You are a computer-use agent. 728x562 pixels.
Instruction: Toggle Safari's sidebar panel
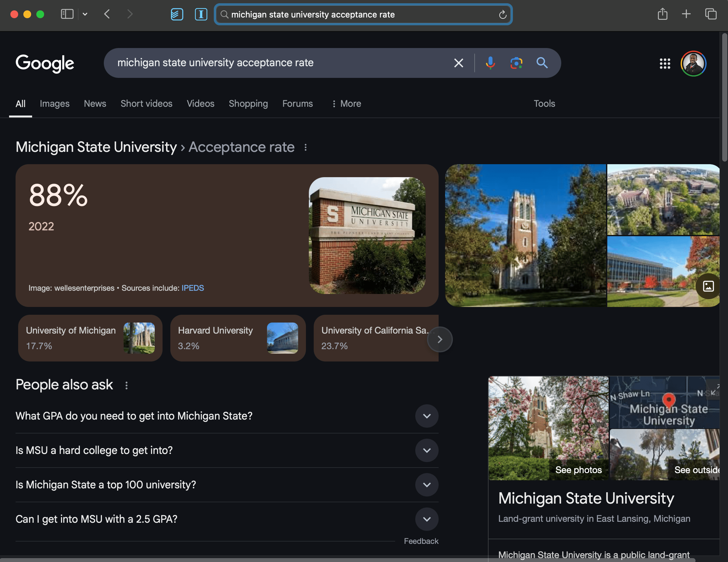coord(67,14)
